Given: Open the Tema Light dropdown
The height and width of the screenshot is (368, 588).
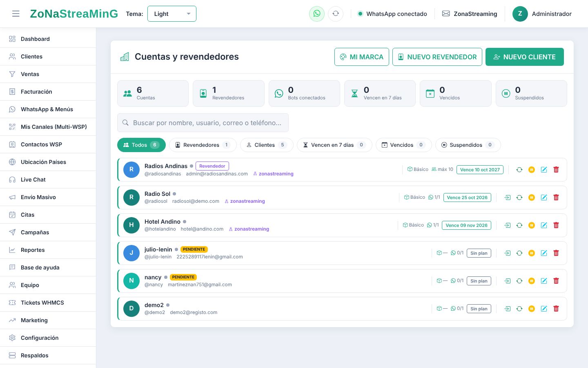Looking at the screenshot, I should click(172, 14).
